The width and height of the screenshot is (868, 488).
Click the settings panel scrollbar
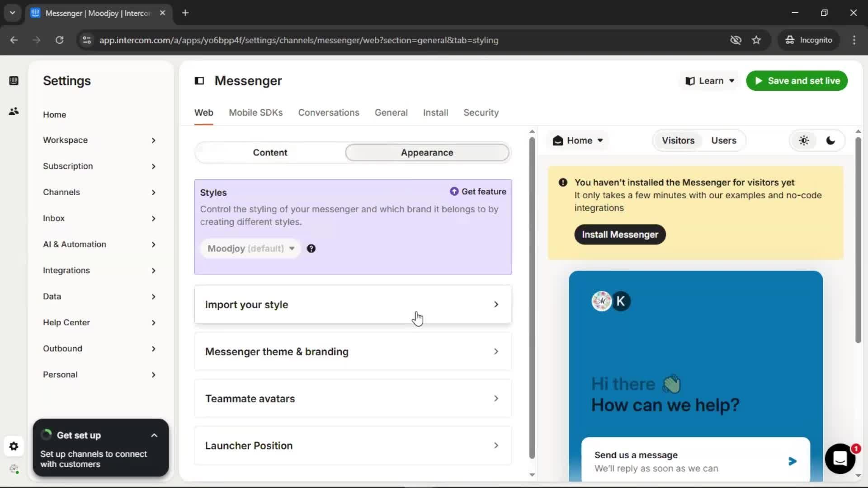(x=532, y=298)
